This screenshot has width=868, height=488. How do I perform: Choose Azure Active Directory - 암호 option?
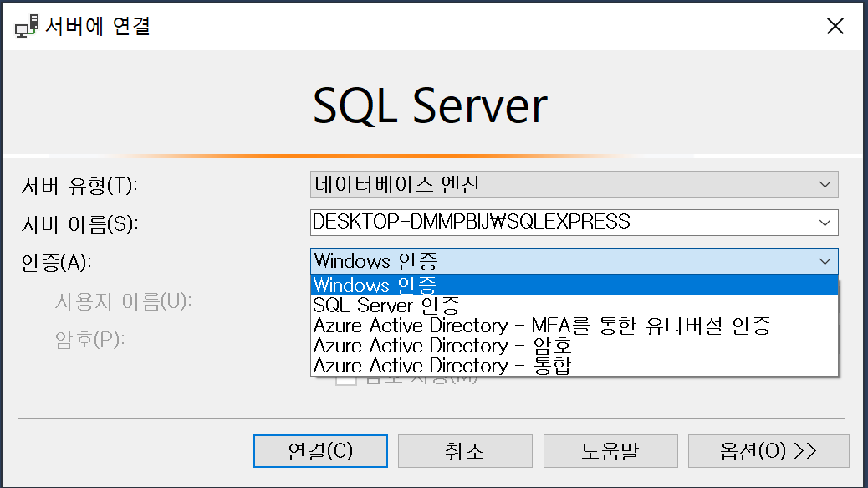(x=574, y=346)
